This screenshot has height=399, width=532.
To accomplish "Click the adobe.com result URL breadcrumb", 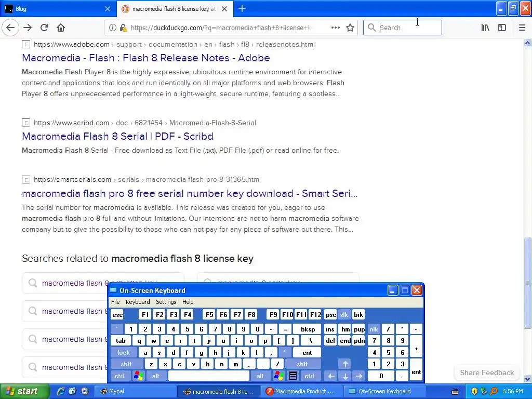I will point(174,45).
